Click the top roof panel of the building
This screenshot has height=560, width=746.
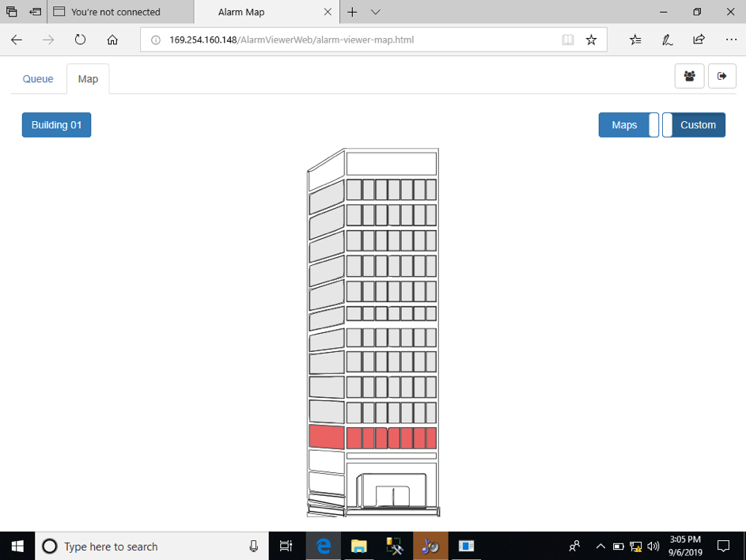click(391, 164)
